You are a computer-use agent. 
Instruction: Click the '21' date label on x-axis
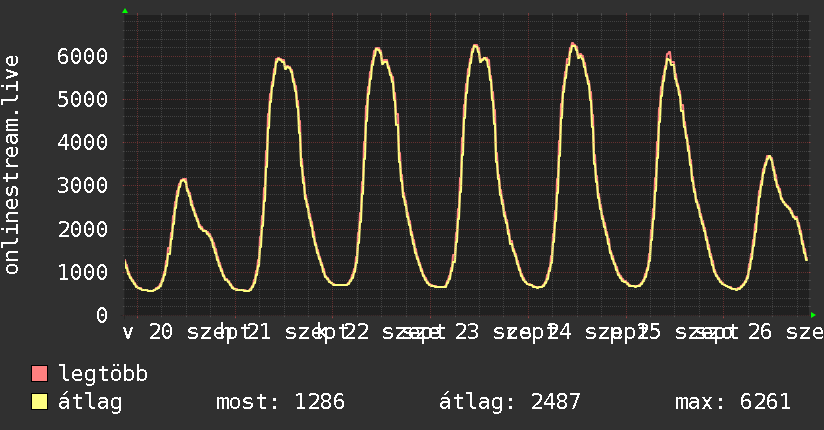click(259, 332)
